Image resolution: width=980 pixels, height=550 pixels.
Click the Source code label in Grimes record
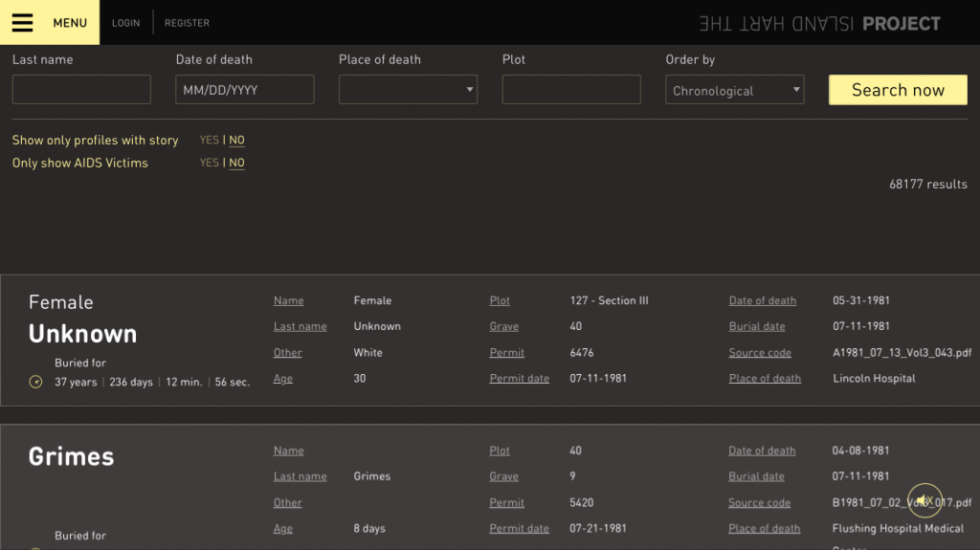[759, 503]
